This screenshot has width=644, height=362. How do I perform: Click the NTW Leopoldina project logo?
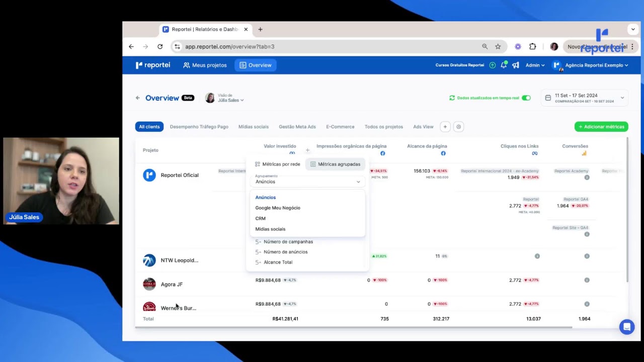[x=149, y=260]
